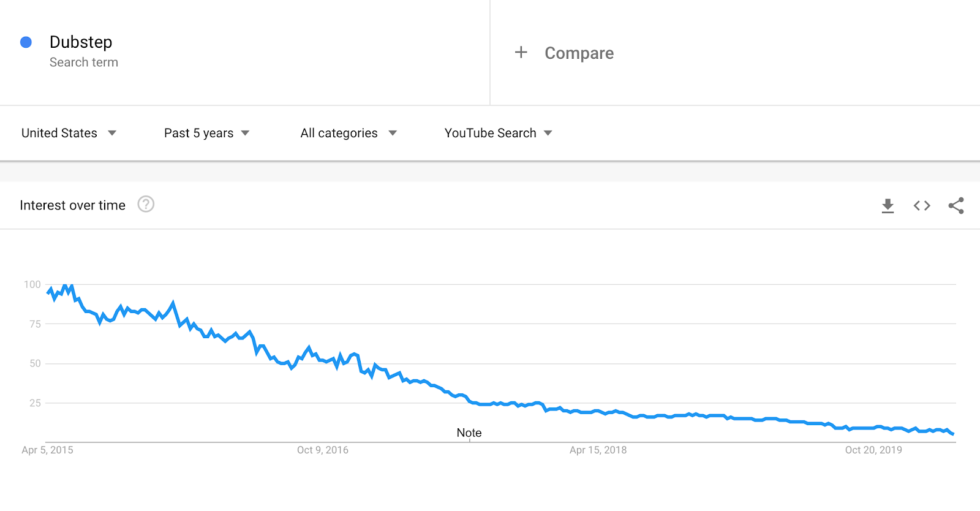980x511 pixels.
Task: Change the YouTube Search source dropdown
Action: click(498, 133)
